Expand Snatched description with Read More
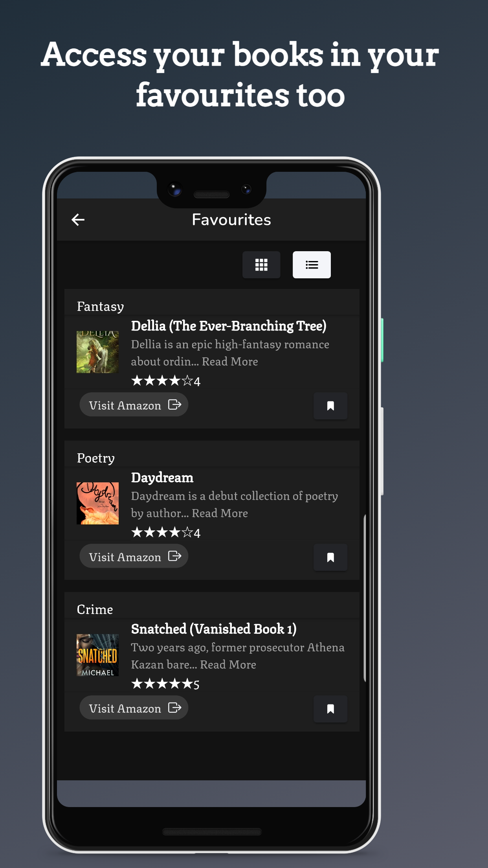The width and height of the screenshot is (488, 868). tap(228, 665)
